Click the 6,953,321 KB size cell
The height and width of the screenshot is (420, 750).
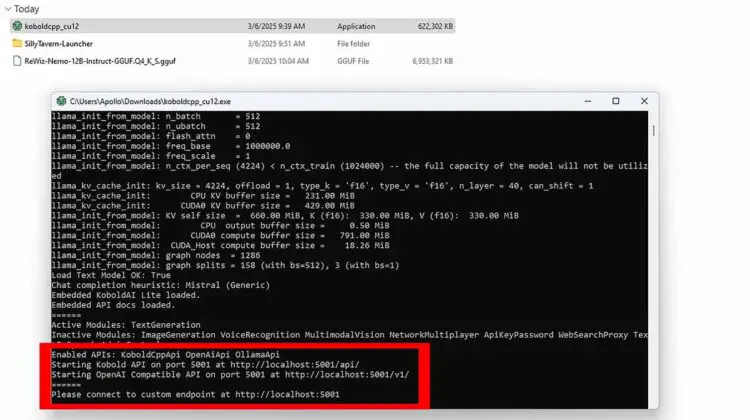click(x=432, y=61)
